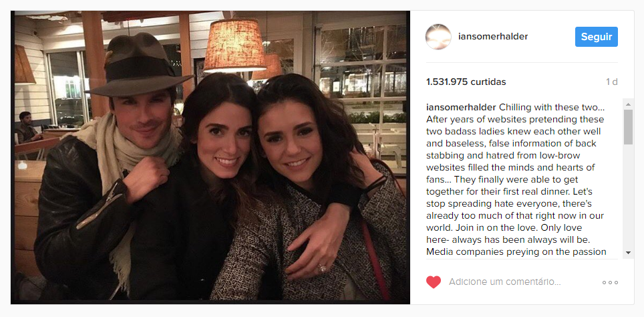The height and width of the screenshot is (317, 644).
Task: Click the caption scrollbar track below the thumb
Action: [628, 196]
